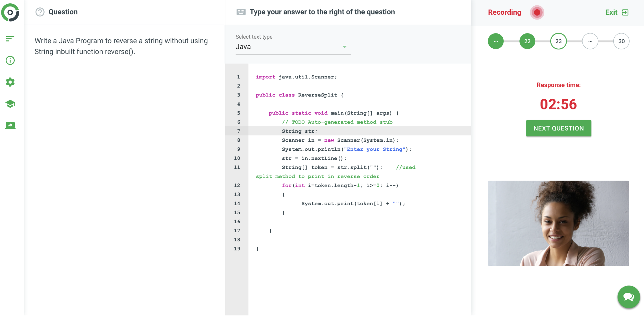The width and height of the screenshot is (644, 316).
Task: Click the graduation cap icon
Action: 10,104
